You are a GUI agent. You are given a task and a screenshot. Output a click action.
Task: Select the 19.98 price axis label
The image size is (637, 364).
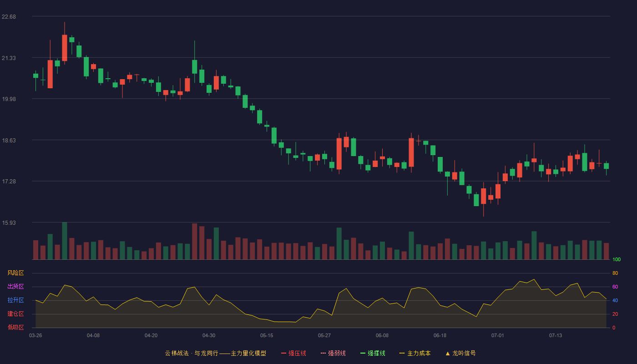click(x=9, y=99)
